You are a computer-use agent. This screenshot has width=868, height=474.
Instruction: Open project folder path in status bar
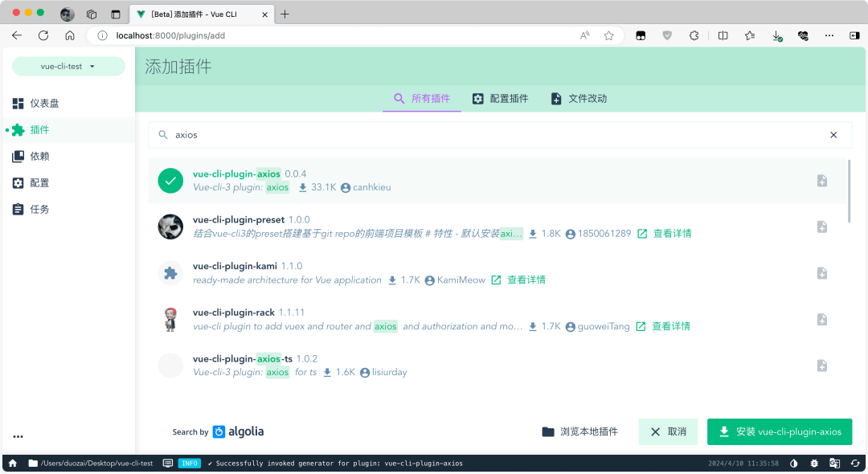click(x=91, y=464)
